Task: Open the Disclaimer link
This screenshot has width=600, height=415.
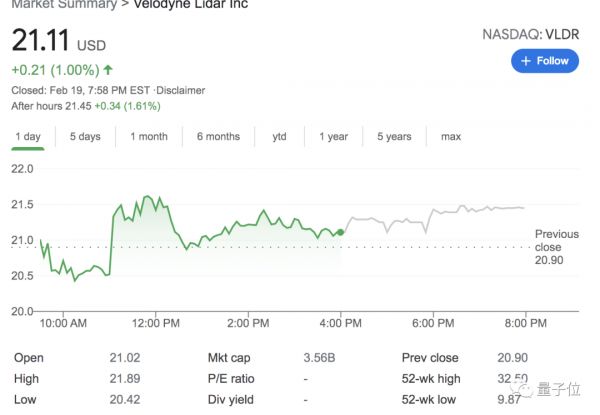Action: point(171,92)
